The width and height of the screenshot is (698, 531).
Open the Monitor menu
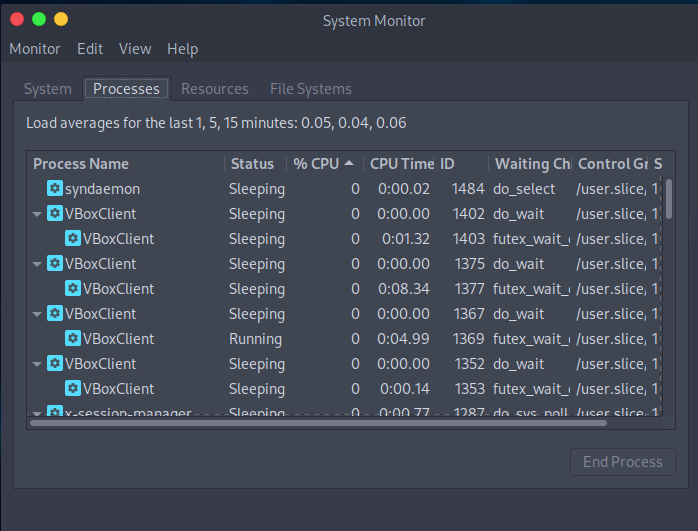(35, 49)
